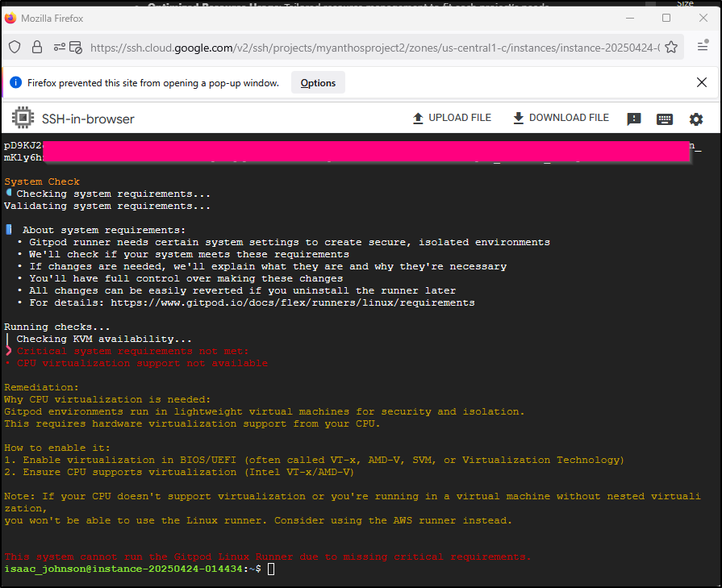The image size is (722, 588).
Task: Click the UPLOAD FILE button
Action: tap(452, 118)
